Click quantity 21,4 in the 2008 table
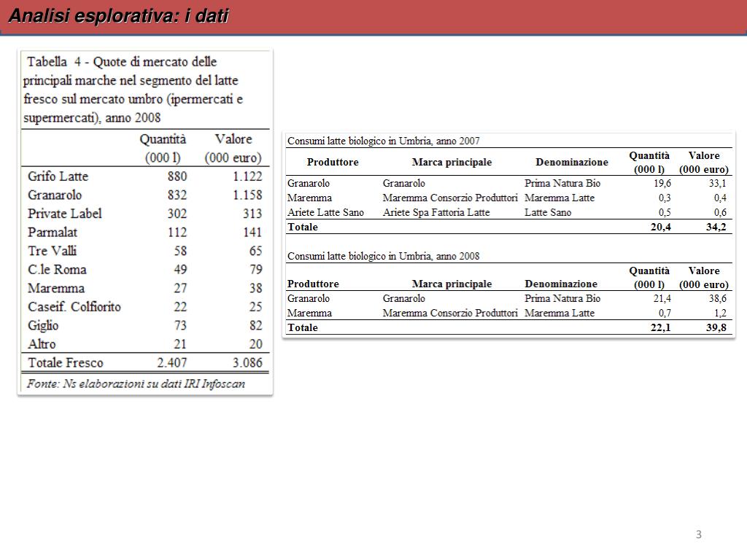 click(x=662, y=298)
